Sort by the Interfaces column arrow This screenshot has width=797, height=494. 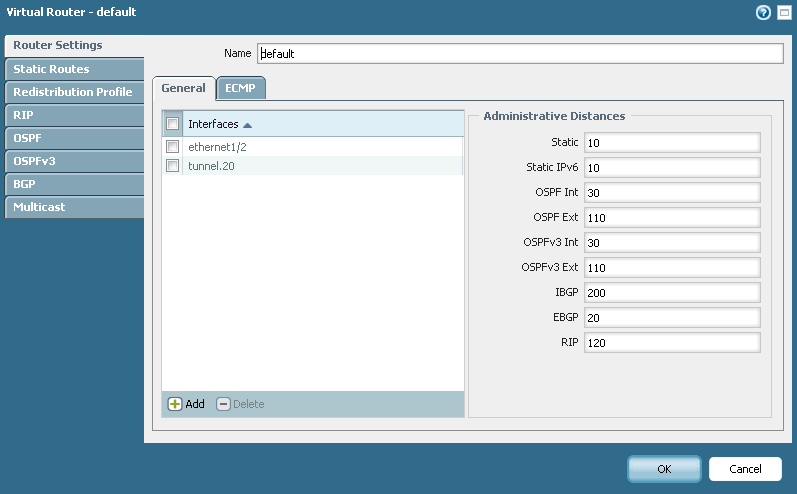[x=247, y=125]
